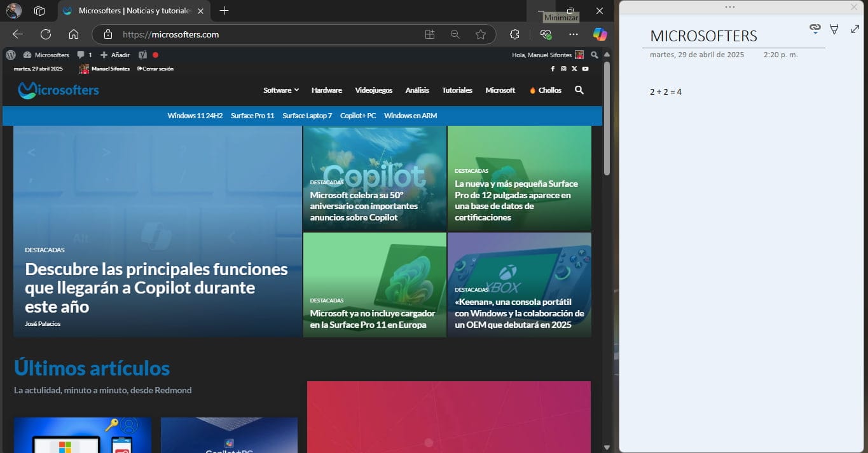Viewport: 868px width, 453px height.
Task: Add page to favorites with star icon
Action: coord(481,34)
